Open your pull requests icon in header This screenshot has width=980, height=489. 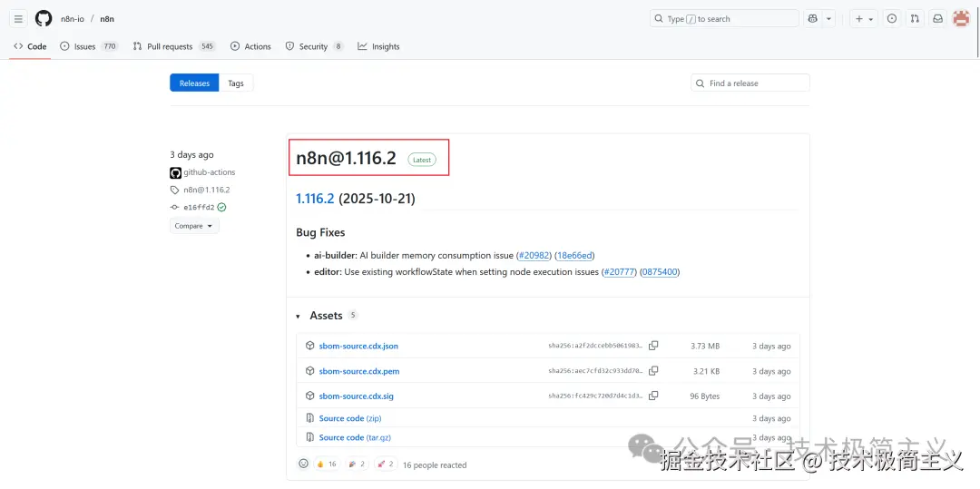pos(915,19)
